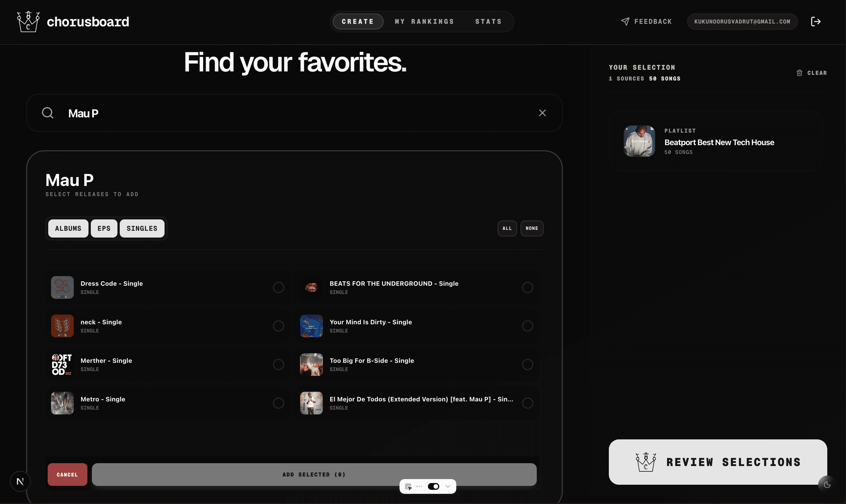Viewport: 846px width, 504px height.
Task: Clear the search field with the X icon
Action: click(542, 113)
